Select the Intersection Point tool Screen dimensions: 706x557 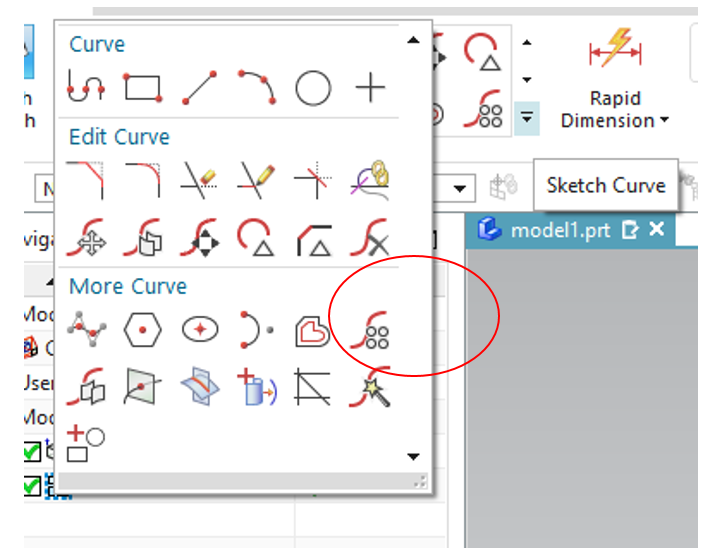(x=142, y=386)
